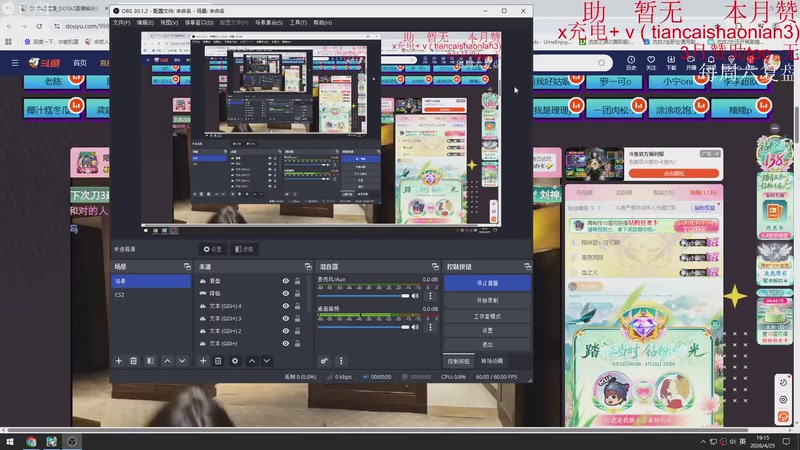Open Douyu 关注 heart icon
This screenshot has height=450, width=800.
651,63
